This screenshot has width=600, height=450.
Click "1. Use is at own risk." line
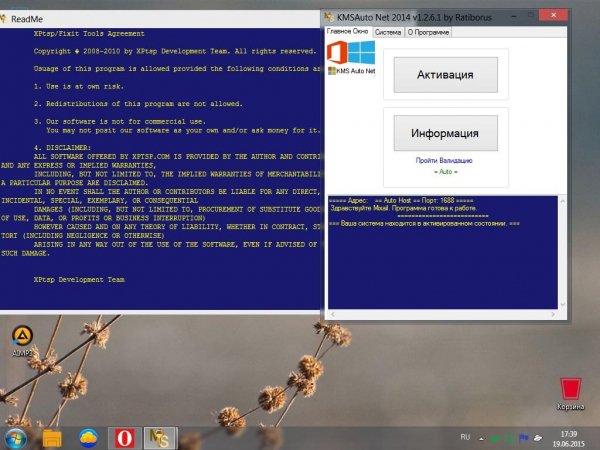[x=78, y=86]
